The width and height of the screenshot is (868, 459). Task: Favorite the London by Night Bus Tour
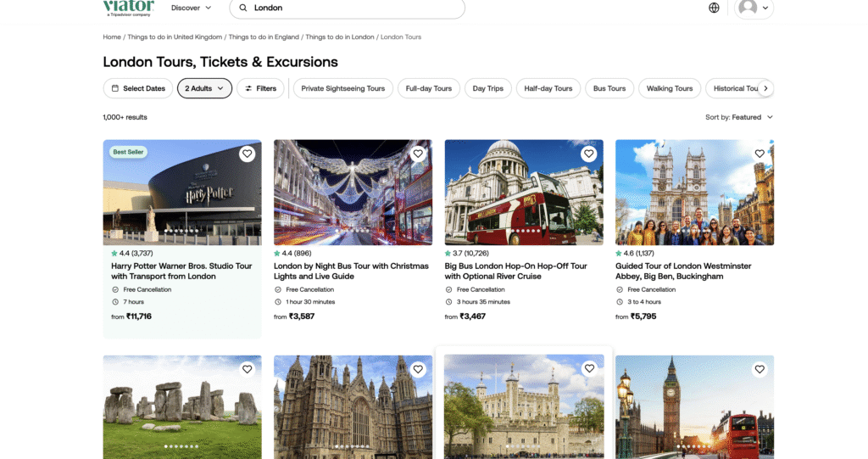tap(418, 154)
